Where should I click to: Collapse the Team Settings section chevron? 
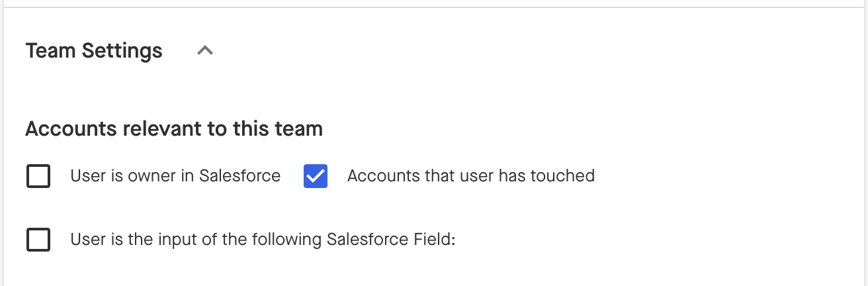click(x=205, y=50)
